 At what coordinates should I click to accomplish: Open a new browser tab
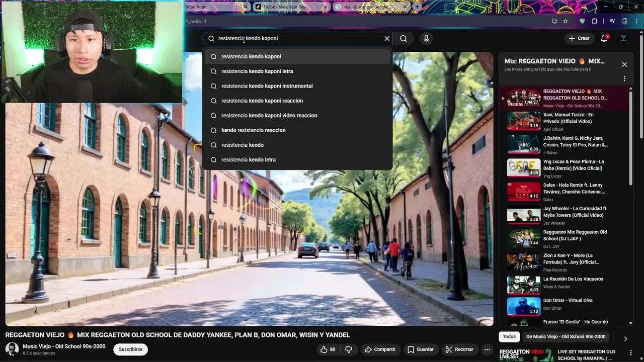click(417, 7)
